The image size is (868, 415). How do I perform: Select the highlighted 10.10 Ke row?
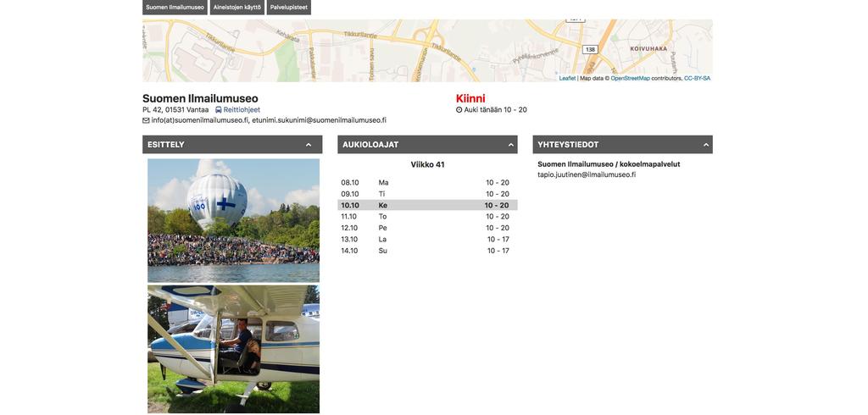point(427,205)
